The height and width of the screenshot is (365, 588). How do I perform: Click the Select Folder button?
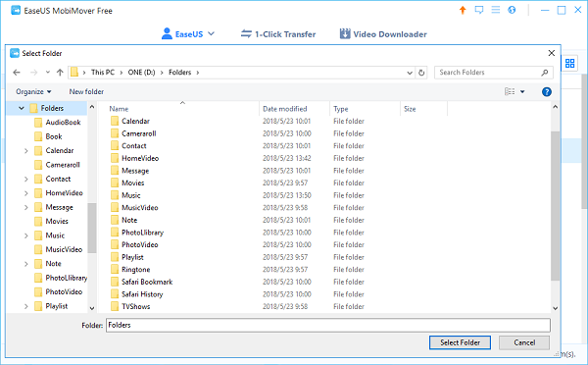click(460, 342)
